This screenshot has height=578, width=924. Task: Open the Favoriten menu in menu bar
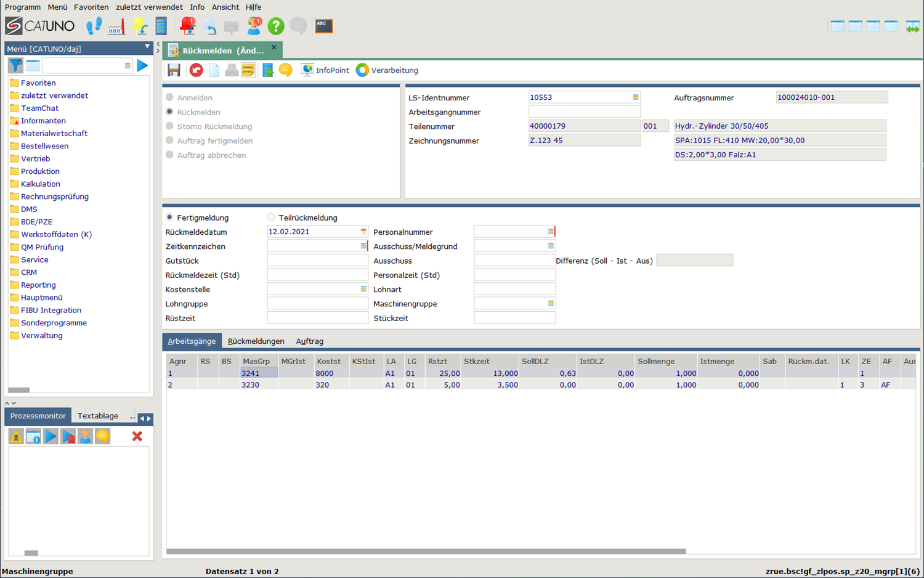(91, 7)
